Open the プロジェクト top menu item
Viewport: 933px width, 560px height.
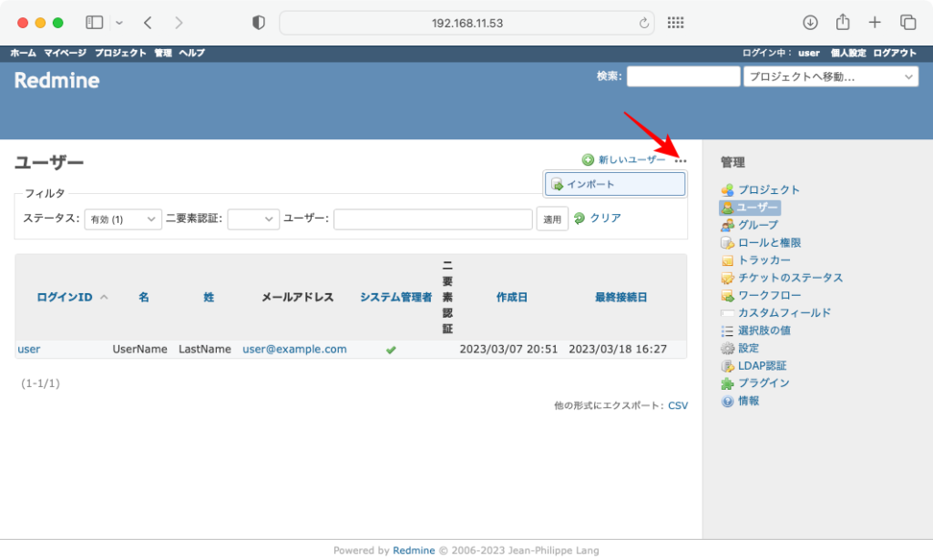[120, 53]
